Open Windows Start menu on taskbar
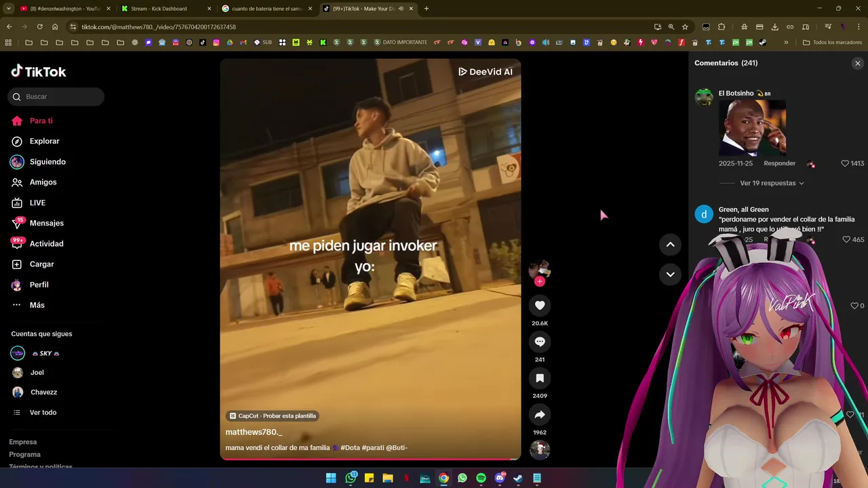 (x=331, y=478)
